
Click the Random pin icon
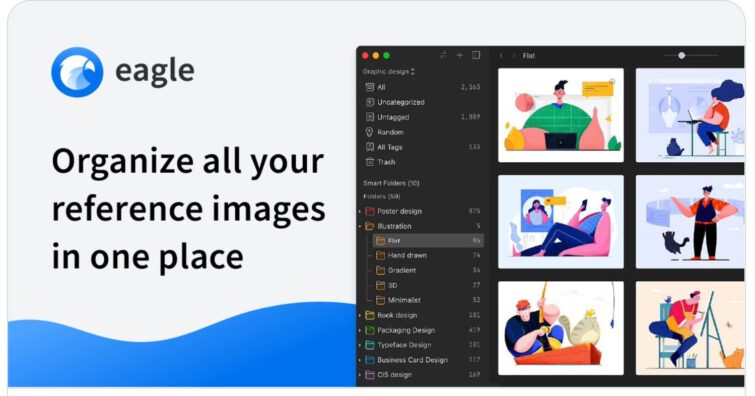pos(369,132)
